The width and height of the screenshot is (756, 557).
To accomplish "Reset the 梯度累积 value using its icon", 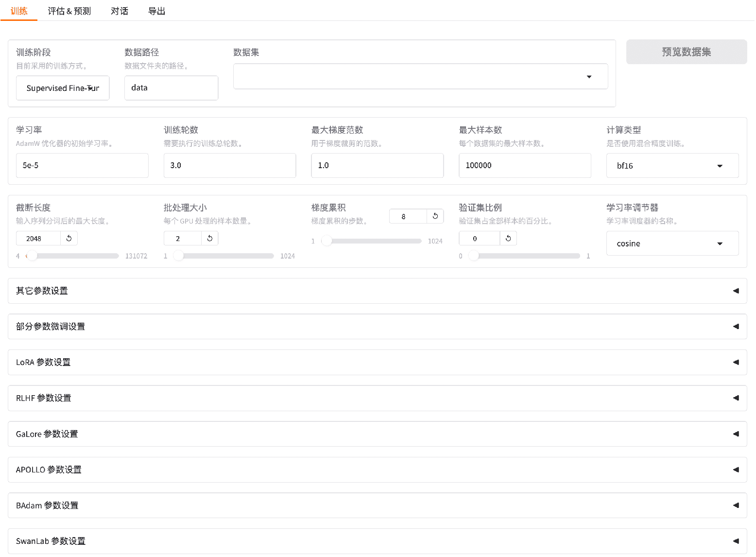I will pos(435,216).
